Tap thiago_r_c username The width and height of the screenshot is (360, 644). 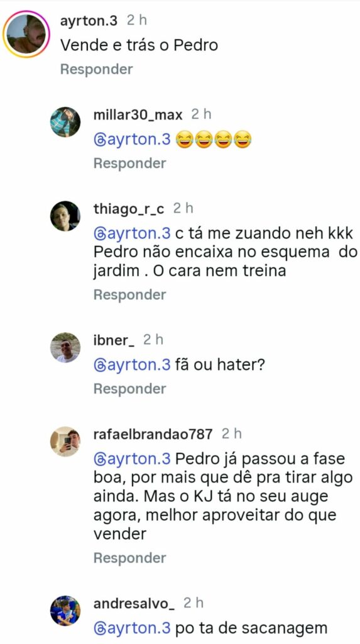point(129,209)
